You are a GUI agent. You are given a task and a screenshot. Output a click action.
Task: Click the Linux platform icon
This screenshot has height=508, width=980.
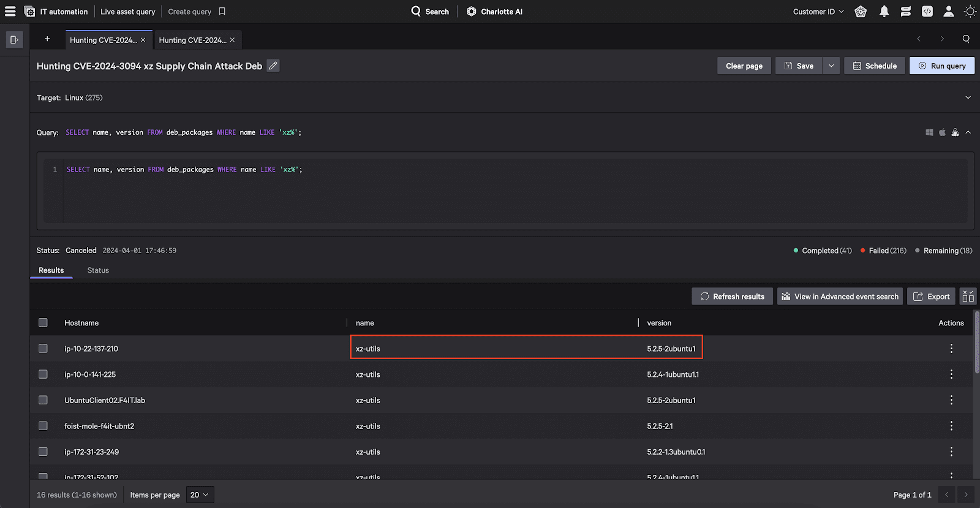coord(955,132)
